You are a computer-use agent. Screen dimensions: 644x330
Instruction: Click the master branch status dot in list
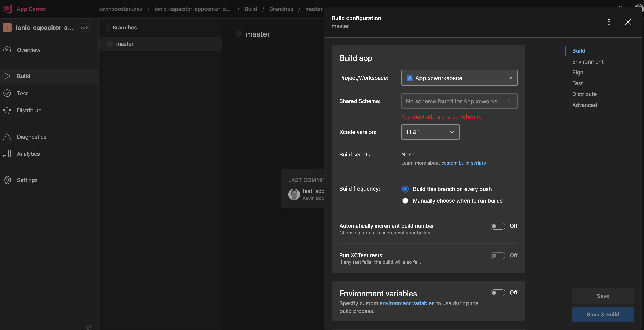(110, 44)
